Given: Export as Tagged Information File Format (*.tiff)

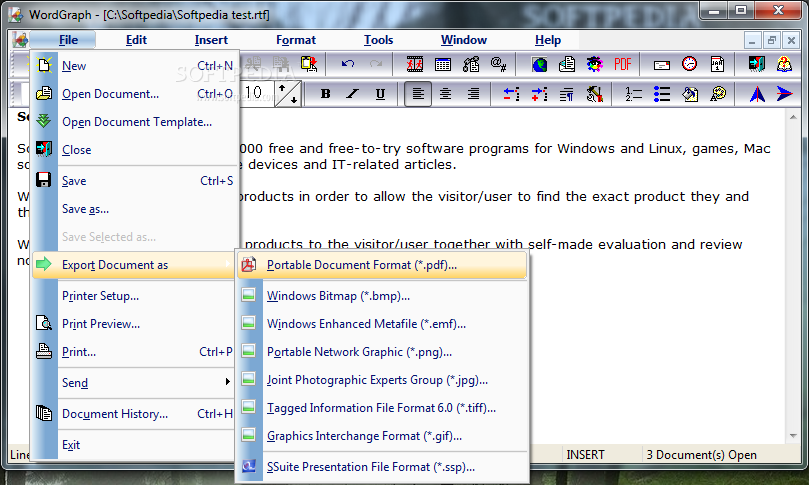Looking at the screenshot, I should coord(382,408).
